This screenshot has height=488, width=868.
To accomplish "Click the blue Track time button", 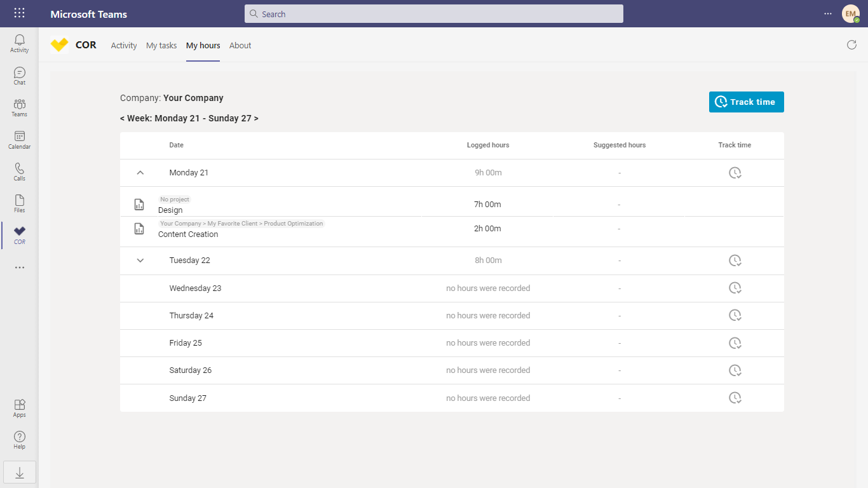I will click(747, 102).
